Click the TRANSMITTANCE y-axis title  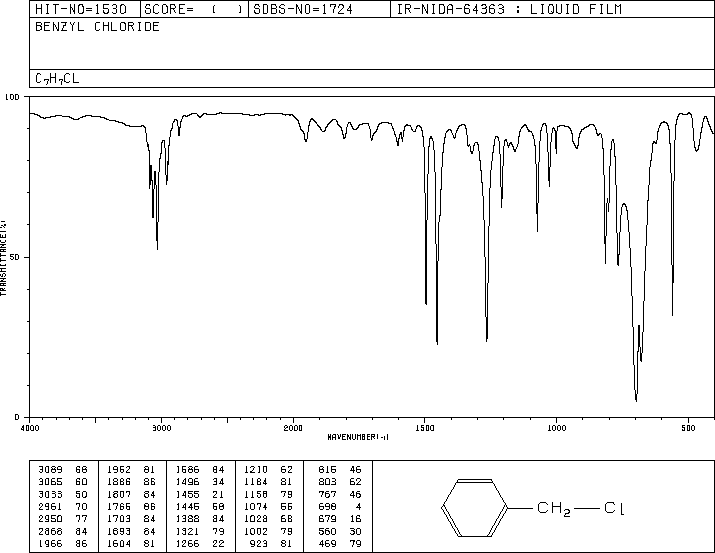[3, 258]
